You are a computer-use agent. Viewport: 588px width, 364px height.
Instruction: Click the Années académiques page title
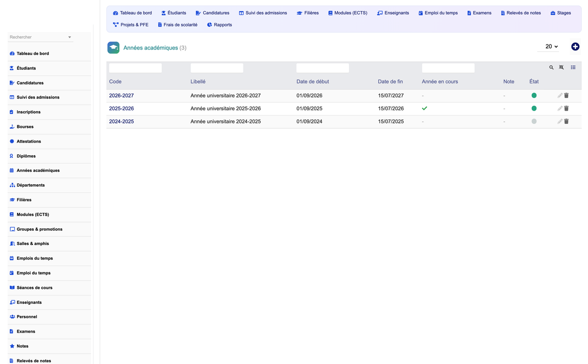(150, 48)
